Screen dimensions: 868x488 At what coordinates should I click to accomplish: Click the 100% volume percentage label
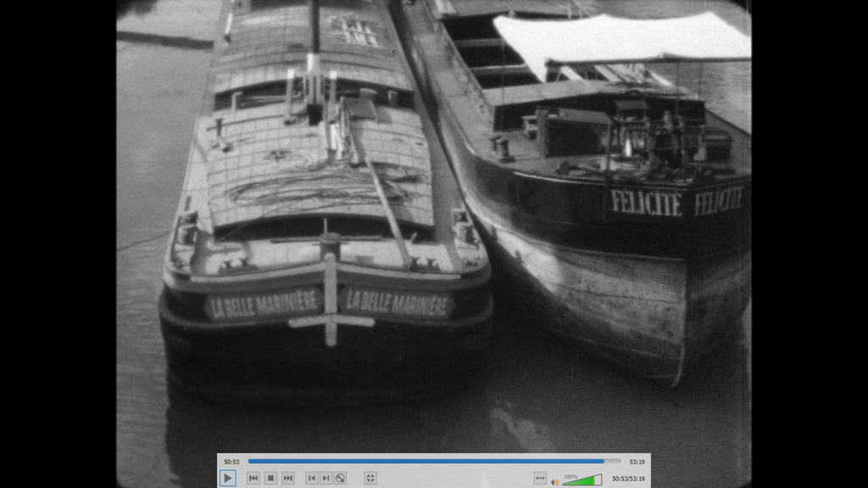[570, 476]
